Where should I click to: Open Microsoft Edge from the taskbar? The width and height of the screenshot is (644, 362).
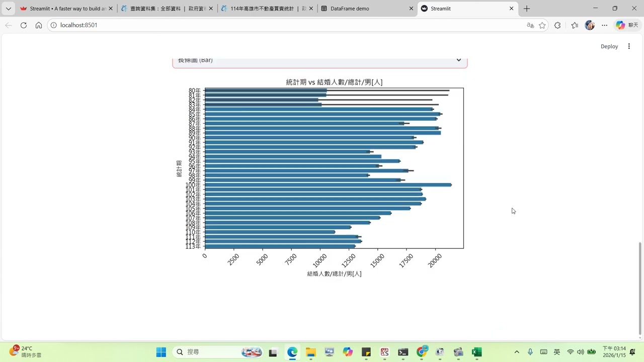pos(292,352)
